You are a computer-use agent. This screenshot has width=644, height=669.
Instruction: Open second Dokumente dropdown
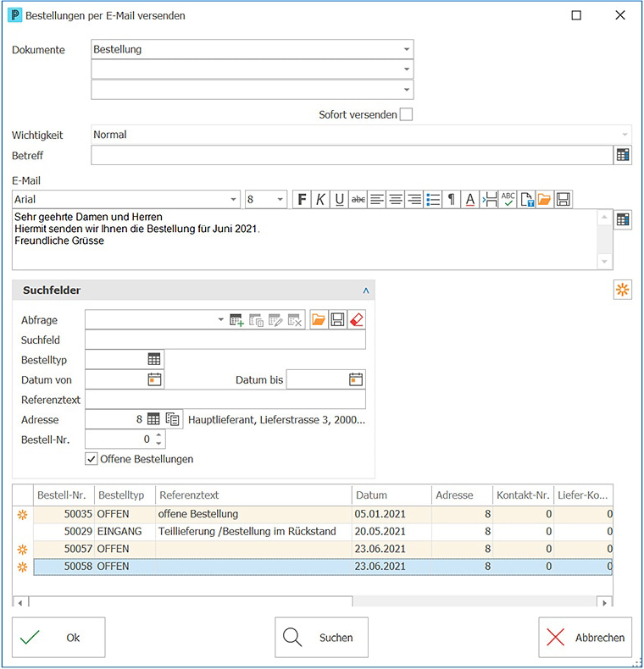[x=407, y=69]
